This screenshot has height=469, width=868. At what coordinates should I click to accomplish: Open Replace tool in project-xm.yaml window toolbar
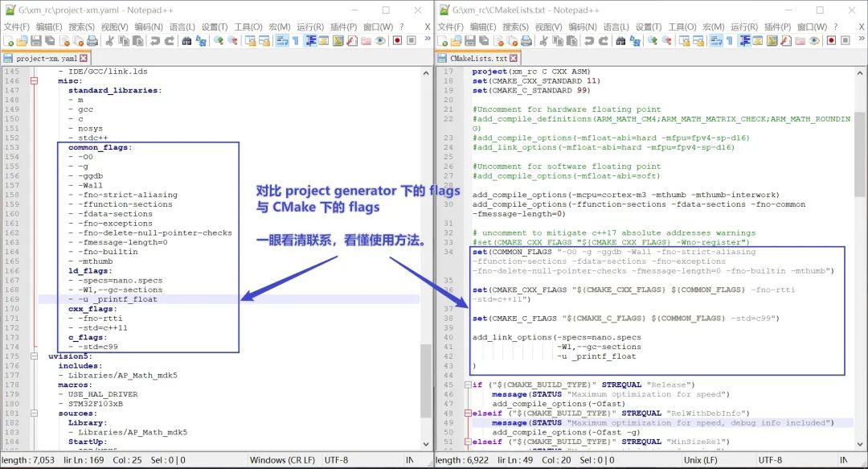[x=201, y=40]
